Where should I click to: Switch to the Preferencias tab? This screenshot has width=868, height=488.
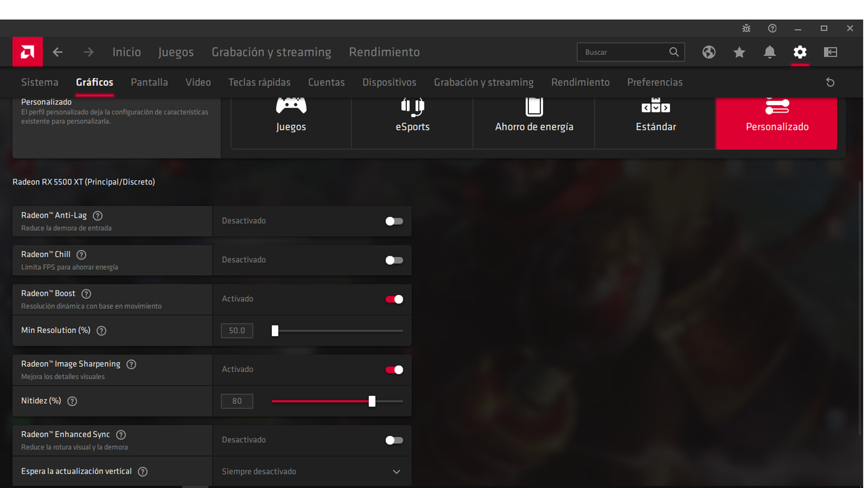655,82
